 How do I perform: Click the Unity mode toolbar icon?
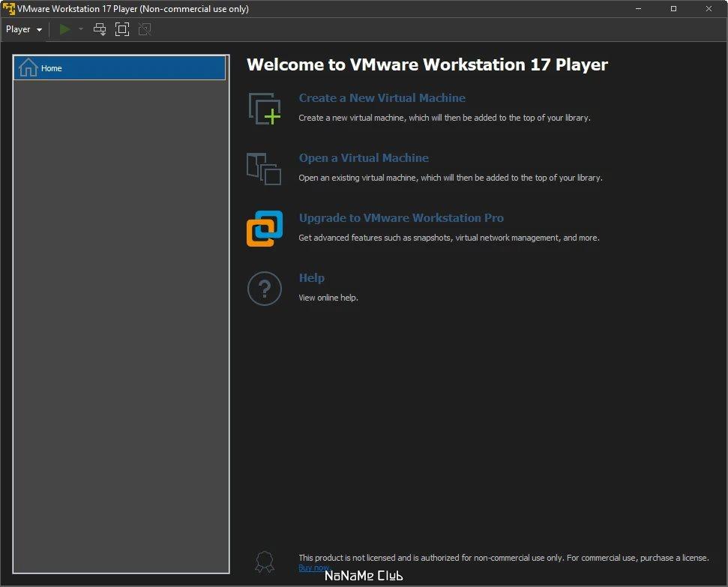(145, 29)
